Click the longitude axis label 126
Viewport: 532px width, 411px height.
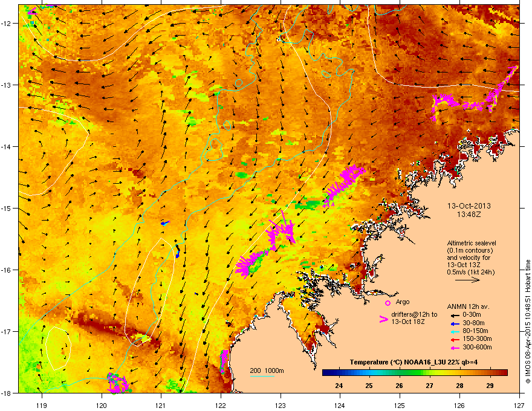click(x=459, y=405)
